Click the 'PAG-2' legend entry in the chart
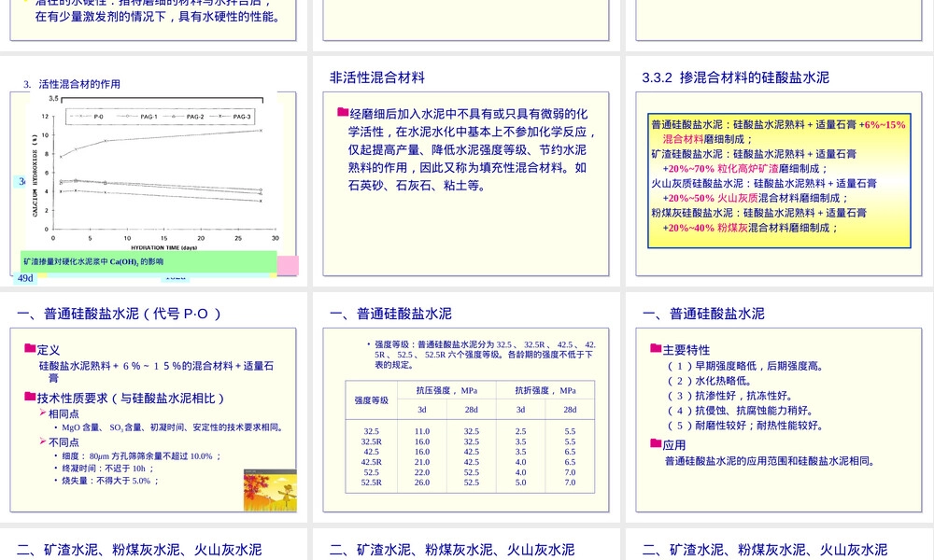The image size is (934, 560). [183, 117]
